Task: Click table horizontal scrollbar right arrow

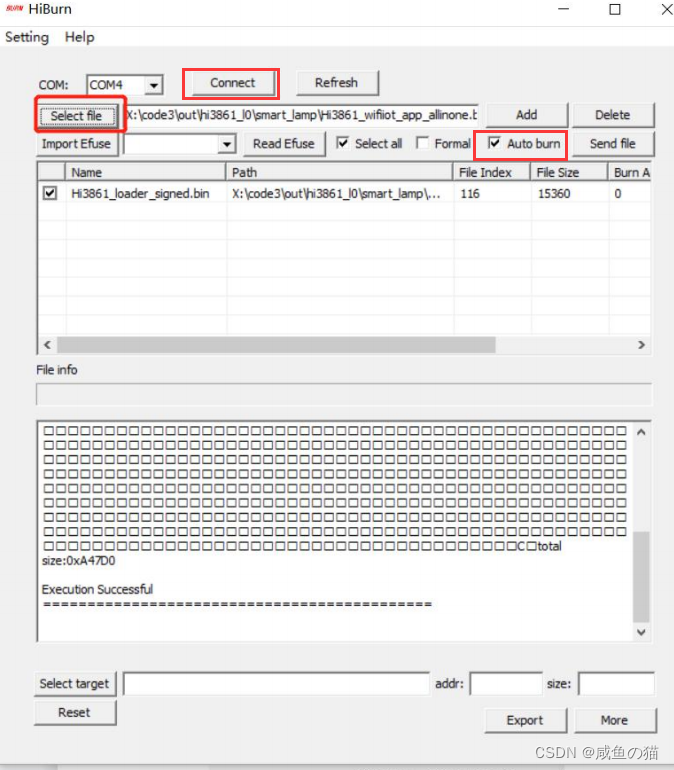Action: (x=641, y=345)
